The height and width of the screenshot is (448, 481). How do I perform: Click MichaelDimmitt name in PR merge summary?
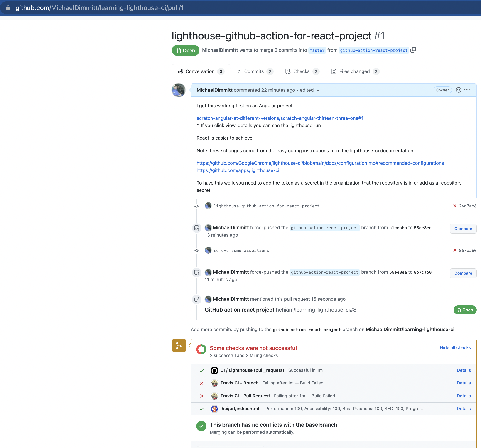(220, 50)
